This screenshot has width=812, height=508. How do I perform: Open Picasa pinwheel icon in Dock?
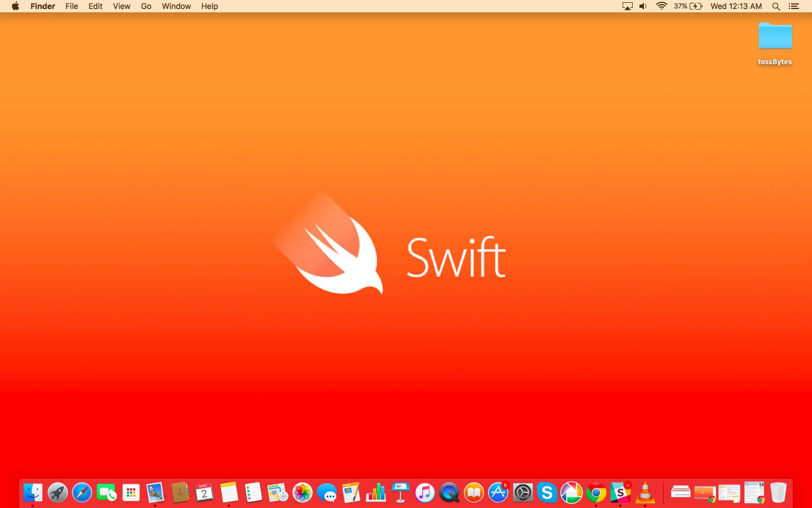pyautogui.click(x=571, y=493)
